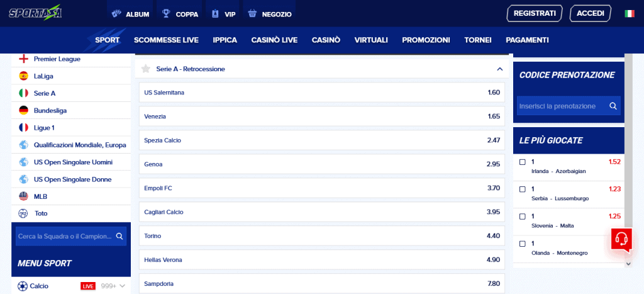Tick checkbox for Serbia - Lussemburgo
The image size is (644, 294).
point(523,189)
